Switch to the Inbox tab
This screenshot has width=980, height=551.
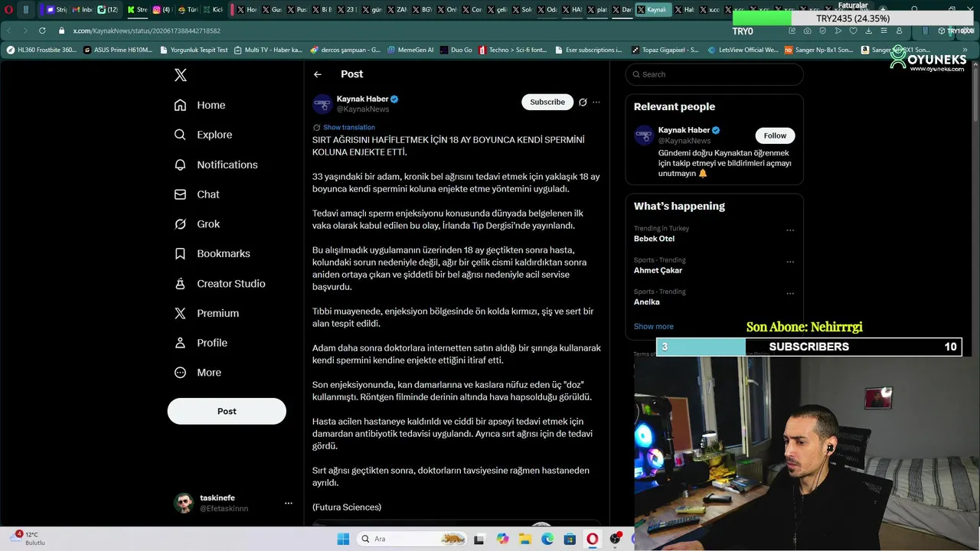click(x=84, y=10)
